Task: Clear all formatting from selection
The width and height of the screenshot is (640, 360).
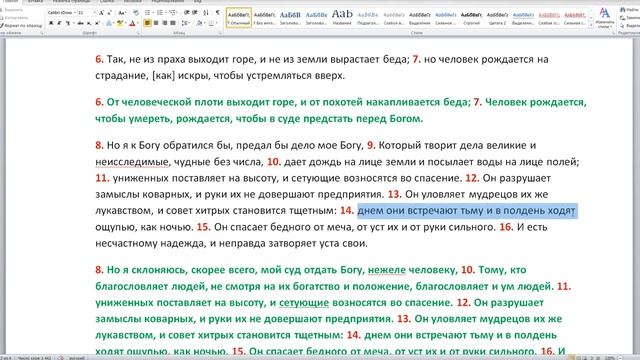Action: point(136,13)
